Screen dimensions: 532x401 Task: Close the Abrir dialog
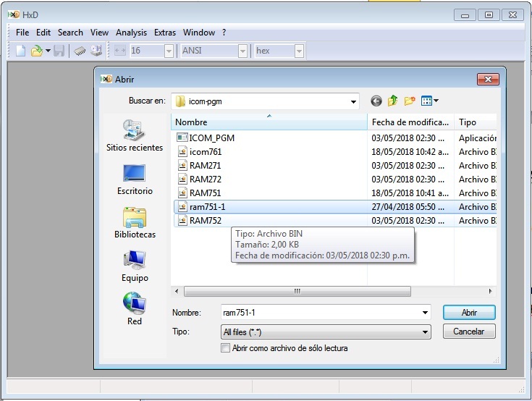coord(488,80)
